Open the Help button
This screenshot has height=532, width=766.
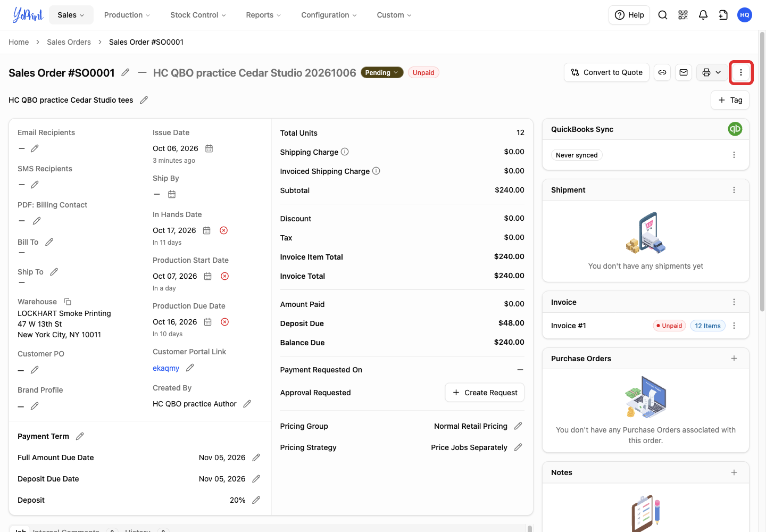click(x=629, y=15)
